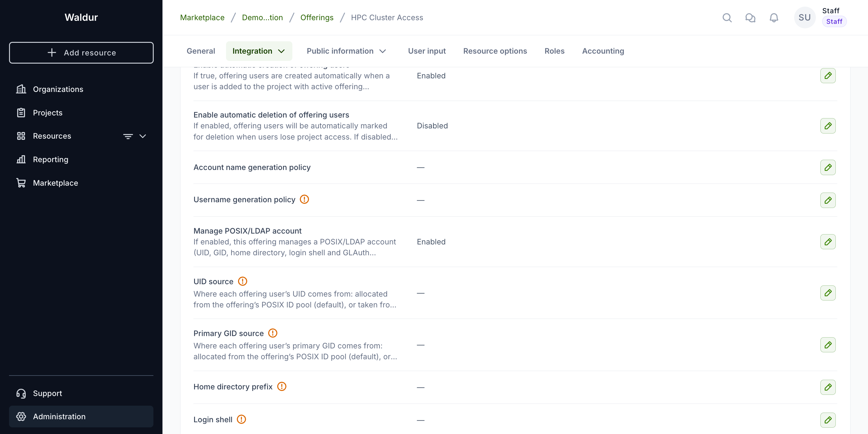Click Home directory prefix warning icon
The height and width of the screenshot is (434, 868).
tap(282, 386)
